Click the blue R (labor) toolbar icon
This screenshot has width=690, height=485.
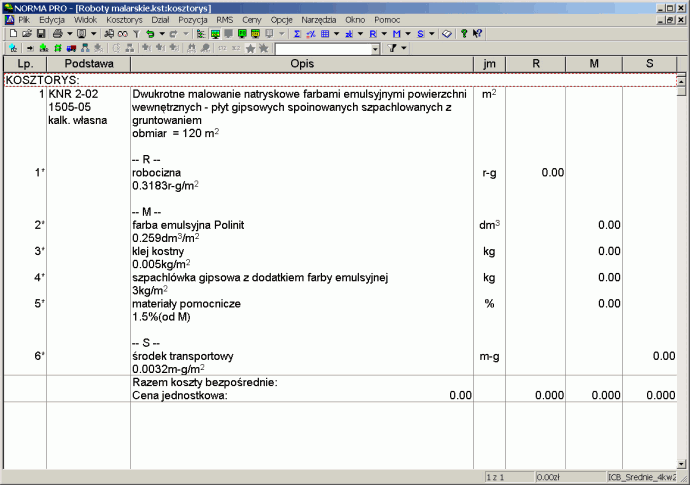coord(373,34)
